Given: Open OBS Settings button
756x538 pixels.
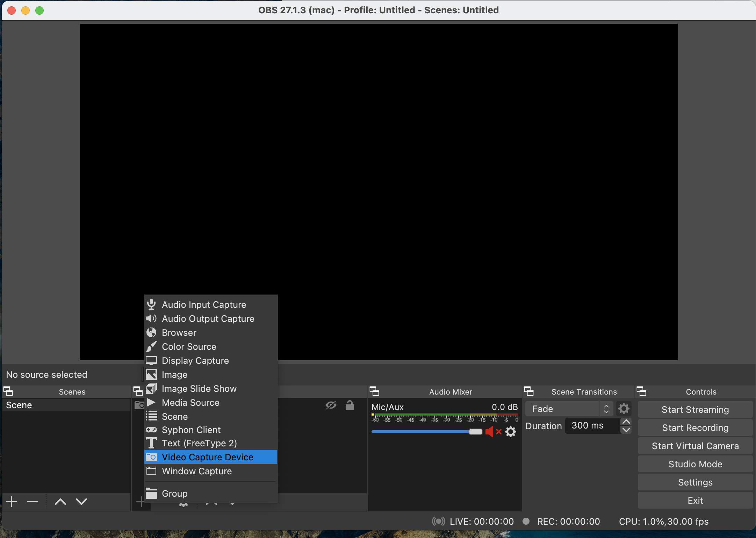Looking at the screenshot, I should tap(695, 482).
